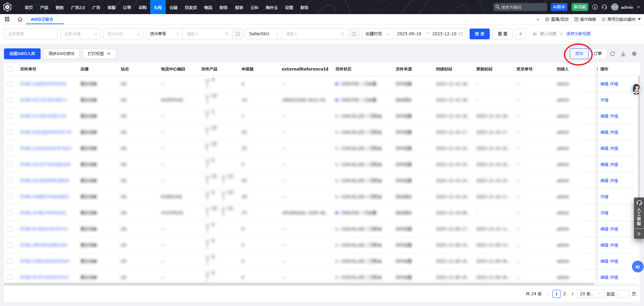Screen dimensions: 644x306
Task: Click the download export icon
Action: (x=623, y=54)
